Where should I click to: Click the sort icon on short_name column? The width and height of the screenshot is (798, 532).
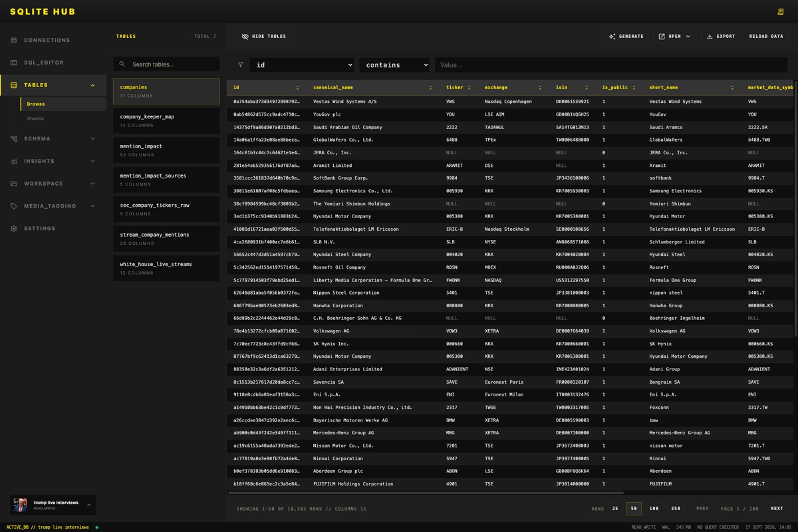732,88
